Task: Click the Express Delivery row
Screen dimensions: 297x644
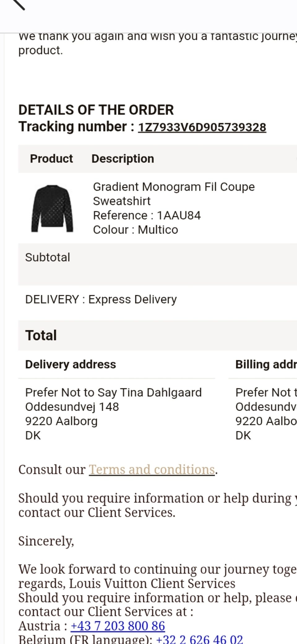Action: click(x=101, y=299)
